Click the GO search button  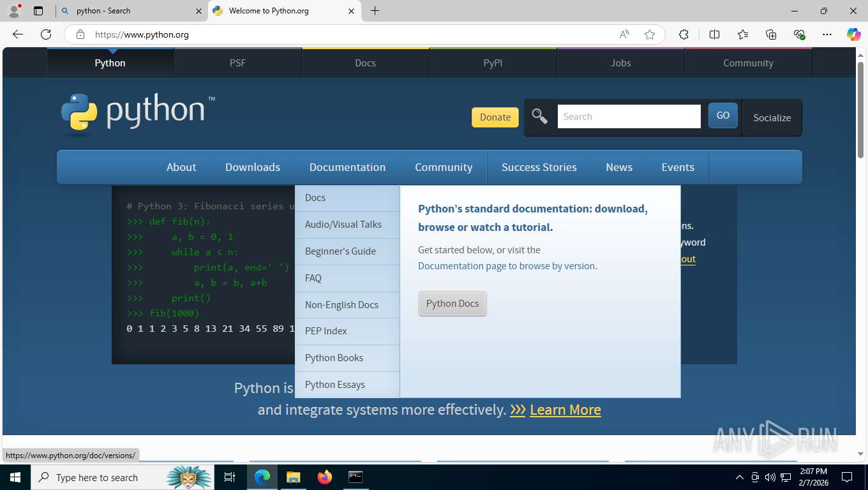[x=722, y=115]
